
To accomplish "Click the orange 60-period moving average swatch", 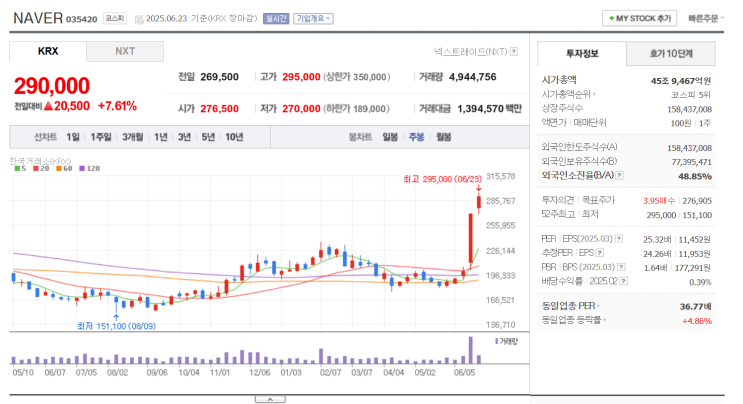I will pyautogui.click(x=59, y=168).
